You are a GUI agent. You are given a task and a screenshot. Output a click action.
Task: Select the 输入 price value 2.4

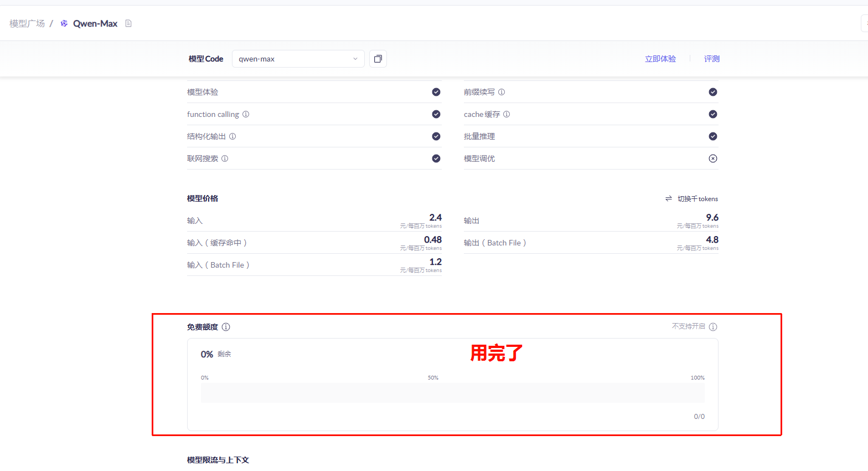click(x=436, y=217)
